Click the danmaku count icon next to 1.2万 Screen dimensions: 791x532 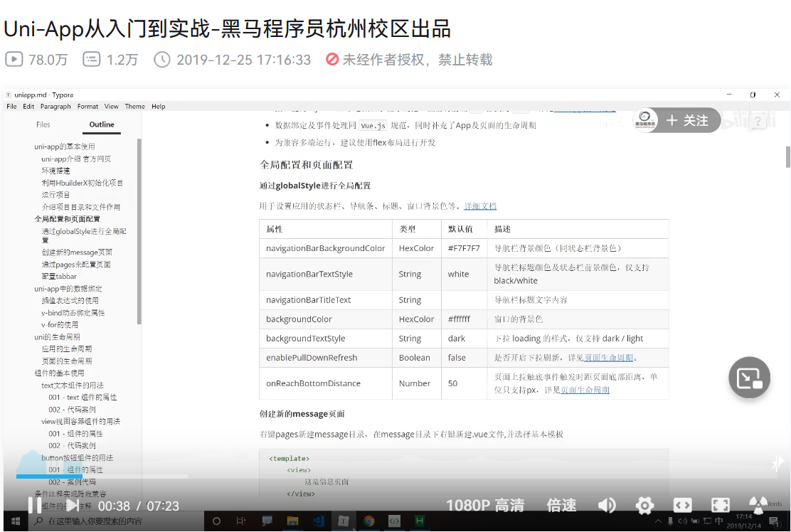91,60
